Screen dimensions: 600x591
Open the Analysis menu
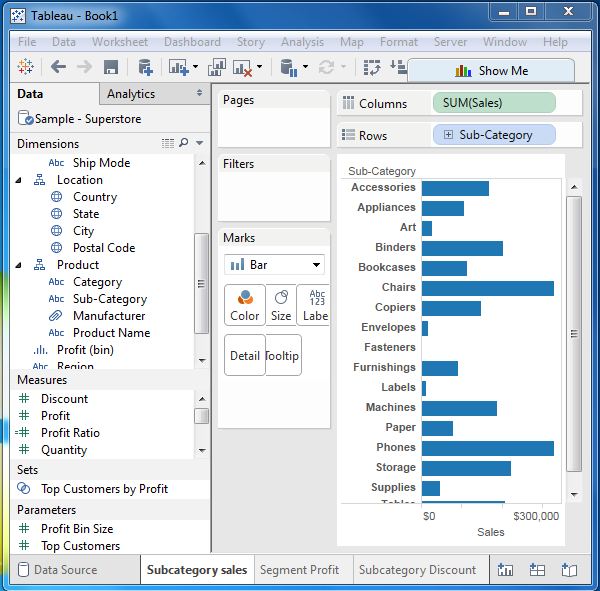(x=302, y=42)
